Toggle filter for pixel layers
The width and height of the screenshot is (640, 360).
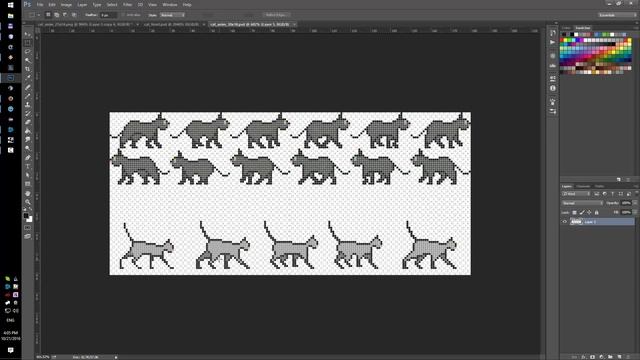pos(597,194)
